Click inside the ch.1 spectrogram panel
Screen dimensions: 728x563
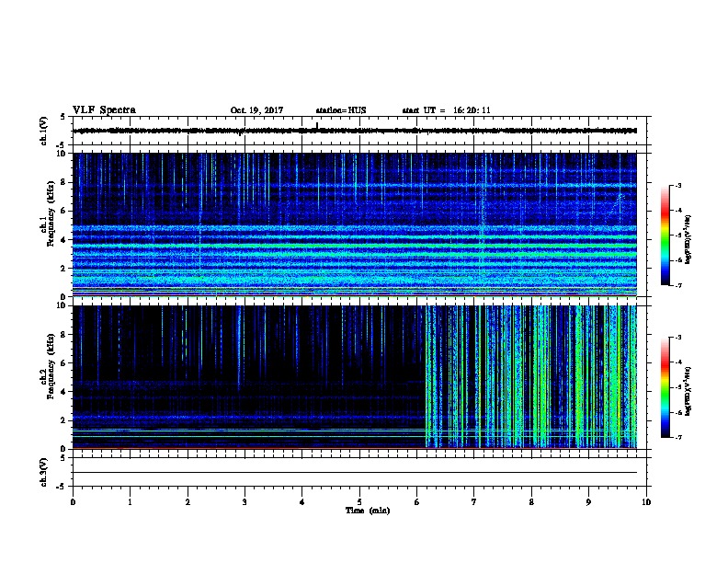pyautogui.click(x=355, y=224)
